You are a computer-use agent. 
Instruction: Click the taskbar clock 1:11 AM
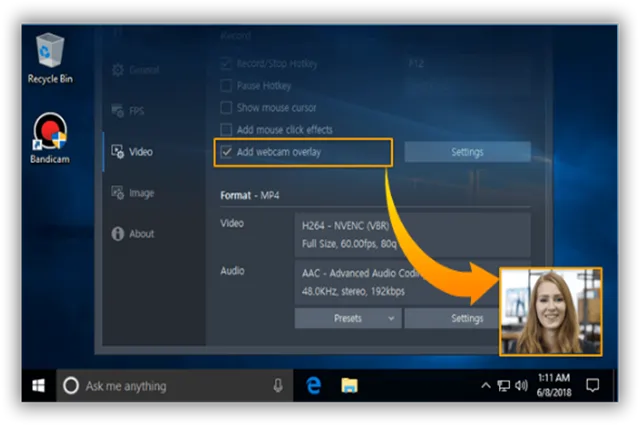pyautogui.click(x=554, y=385)
